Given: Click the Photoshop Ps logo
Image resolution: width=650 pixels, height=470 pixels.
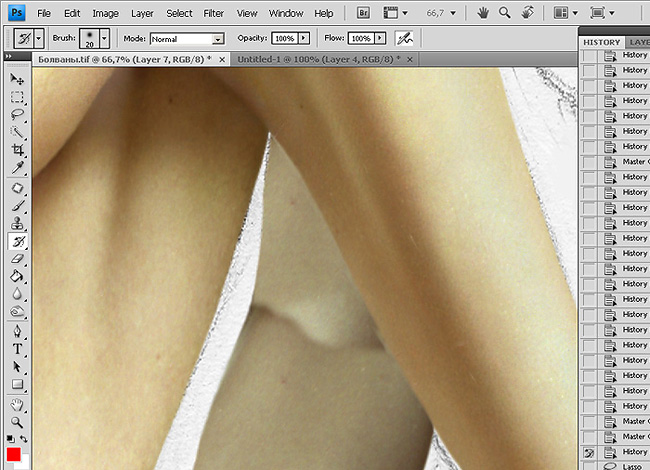Looking at the screenshot, I should (x=17, y=12).
